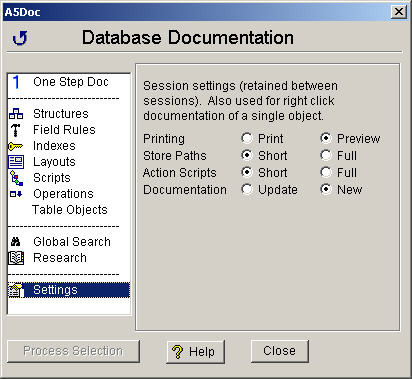This screenshot has height=379, width=412.
Task: Click the Close button
Action: tap(280, 351)
